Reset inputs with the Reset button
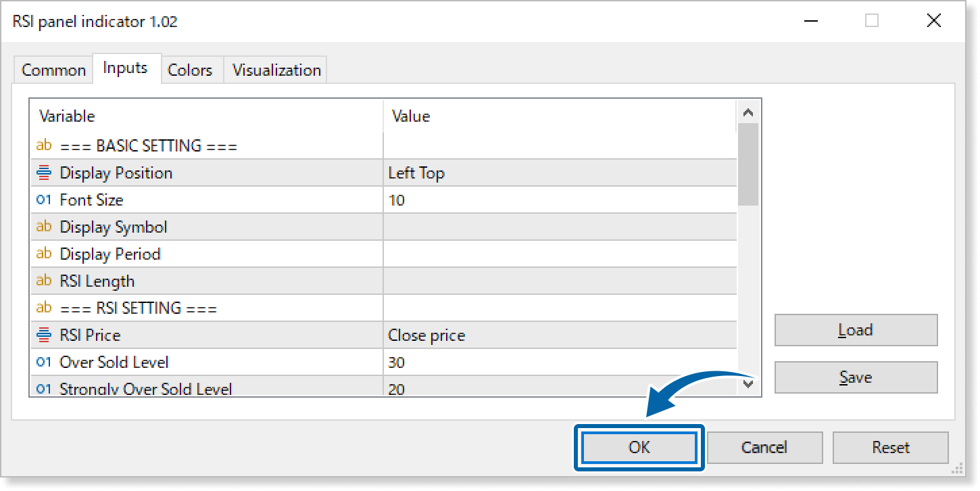The height and width of the screenshot is (491, 980). [891, 448]
